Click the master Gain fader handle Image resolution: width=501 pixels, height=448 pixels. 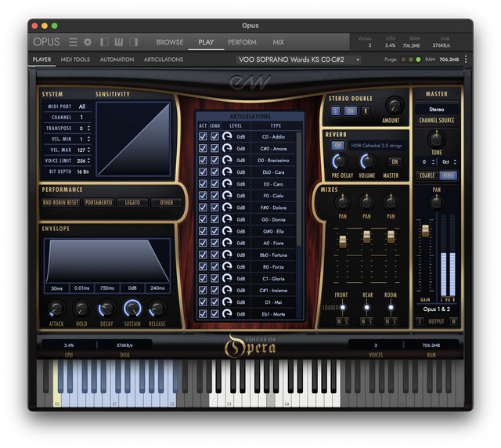425,231
